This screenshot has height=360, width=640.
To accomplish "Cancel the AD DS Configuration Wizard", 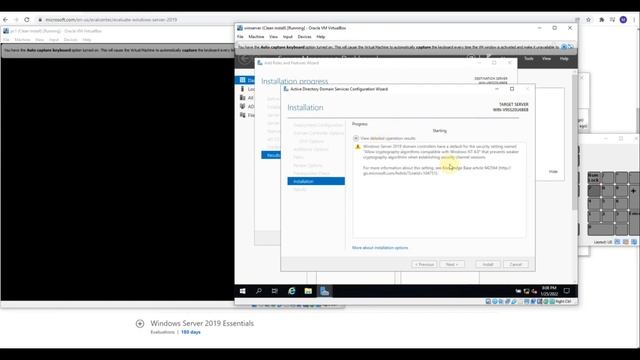I will tap(516, 264).
